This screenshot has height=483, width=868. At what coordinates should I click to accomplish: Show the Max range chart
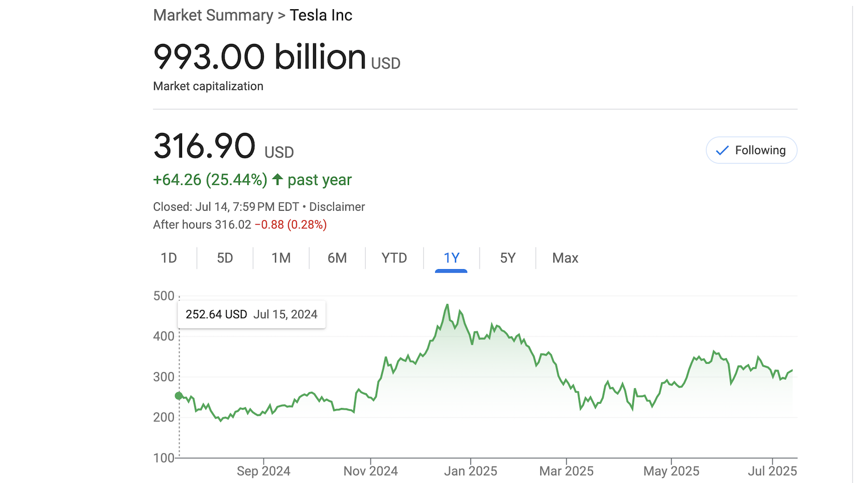point(565,258)
